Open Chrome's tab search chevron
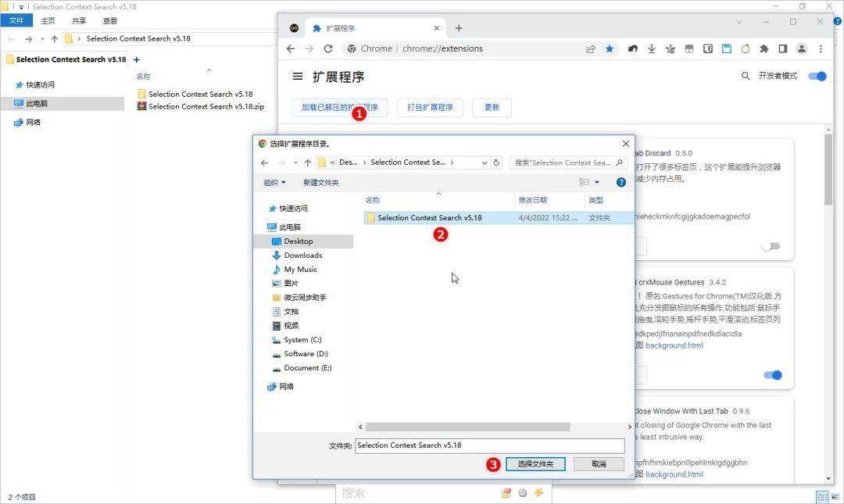This screenshot has height=504, width=844. coord(739,22)
